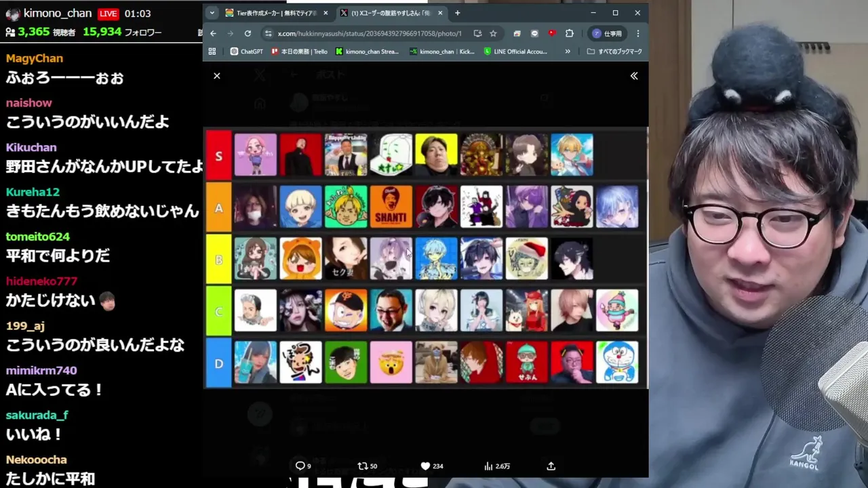The height and width of the screenshot is (488, 868).
Task: Reload the current page
Action: point(248,33)
